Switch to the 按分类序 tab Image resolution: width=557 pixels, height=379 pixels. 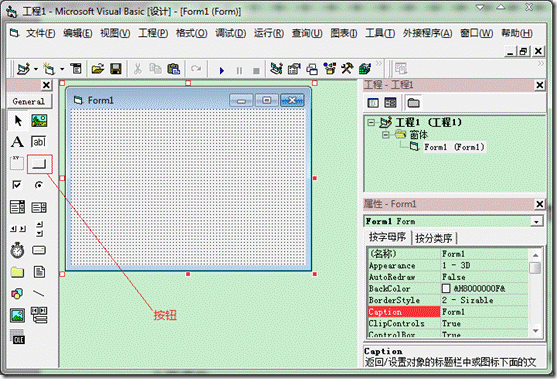[434, 238]
